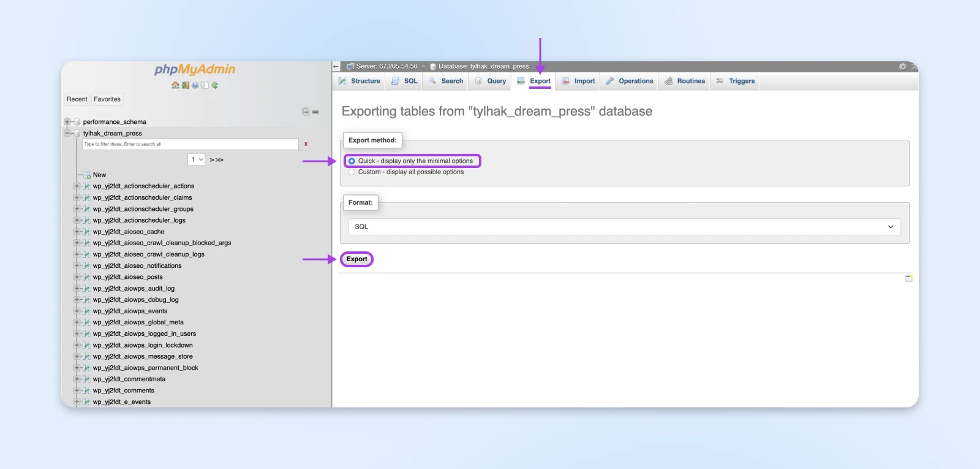
Task: Click the back arrow beside Server breadcrumb
Action: pyautogui.click(x=336, y=66)
